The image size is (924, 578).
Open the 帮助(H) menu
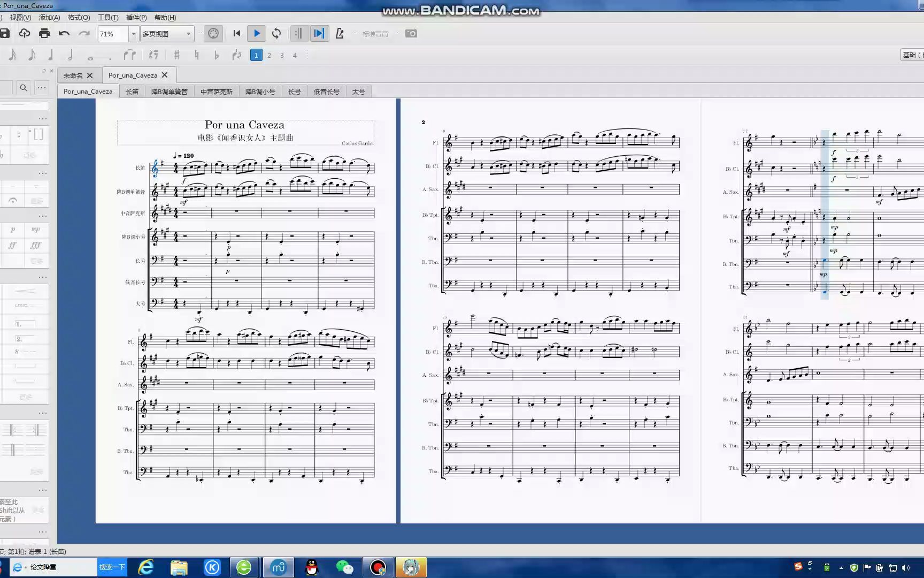165,18
